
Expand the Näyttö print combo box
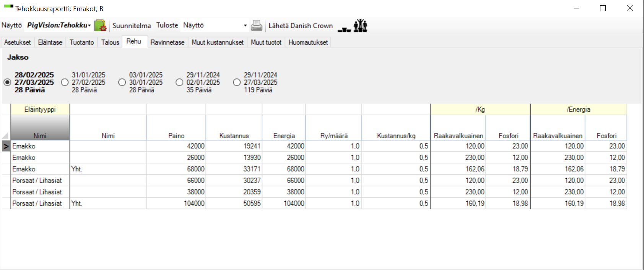click(245, 26)
